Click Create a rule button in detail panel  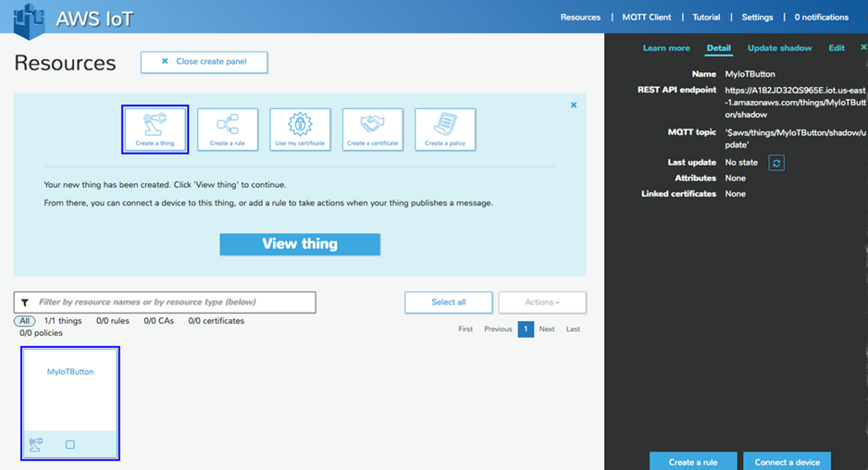[693, 461]
